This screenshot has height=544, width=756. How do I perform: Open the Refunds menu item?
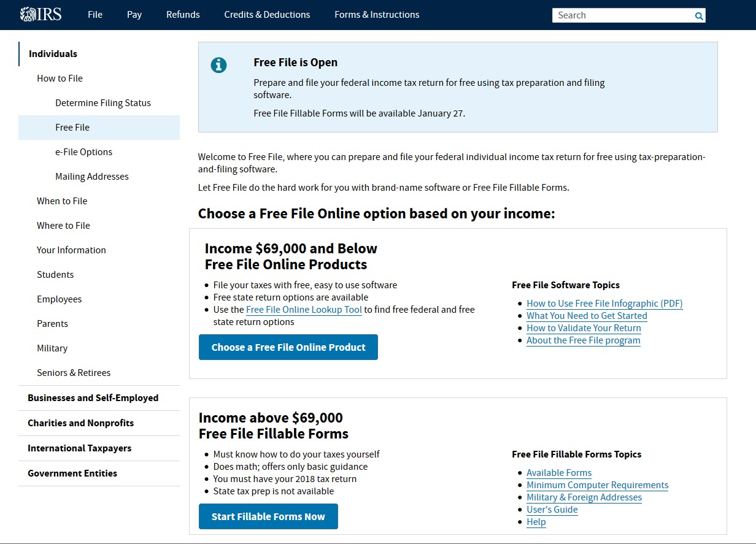(183, 15)
